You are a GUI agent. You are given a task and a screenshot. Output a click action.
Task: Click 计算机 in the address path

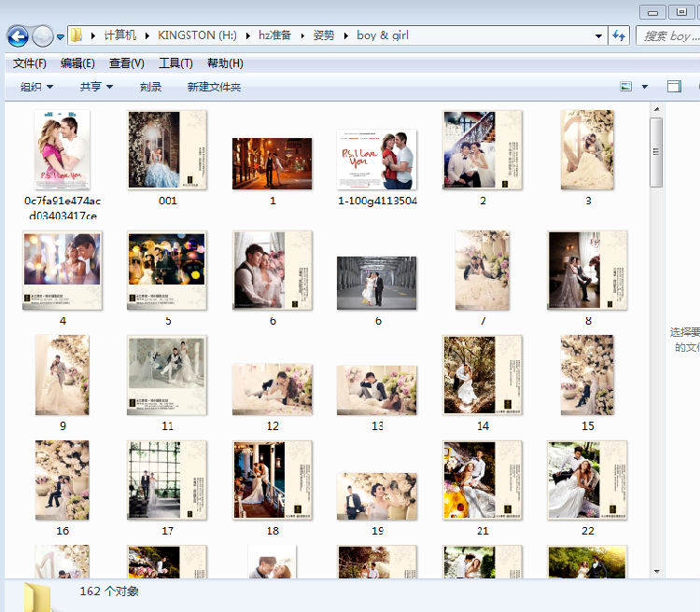click(x=120, y=35)
